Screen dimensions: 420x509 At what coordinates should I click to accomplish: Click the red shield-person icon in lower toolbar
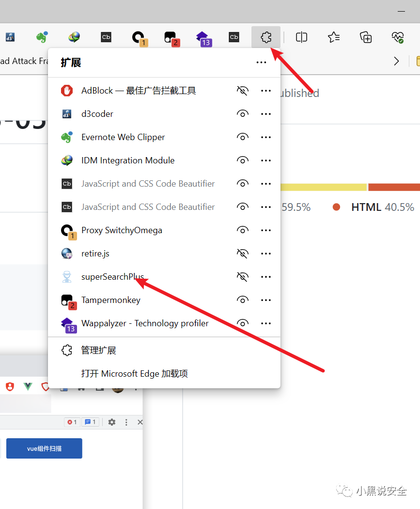click(x=10, y=386)
